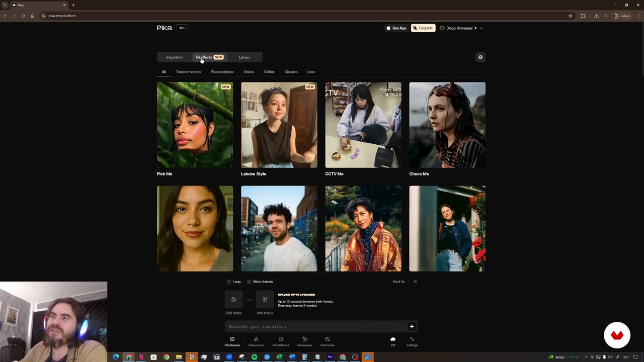644x362 pixels.
Task: Select the Labubu Style effect thumbnail
Action: (279, 125)
